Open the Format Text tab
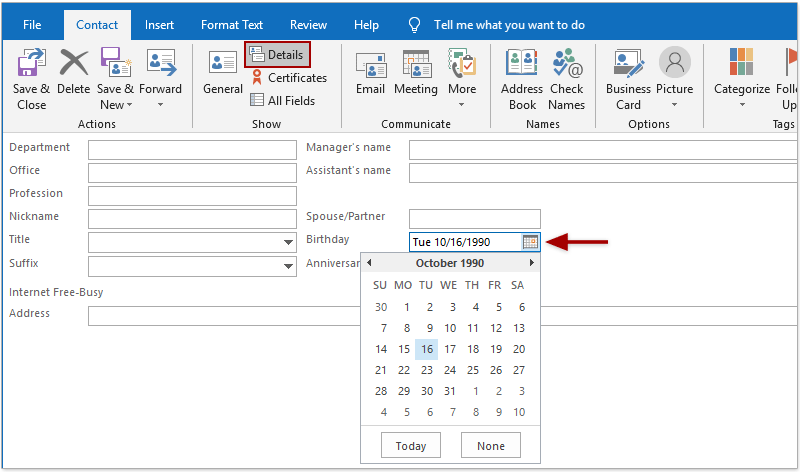The image size is (800, 472). [232, 25]
